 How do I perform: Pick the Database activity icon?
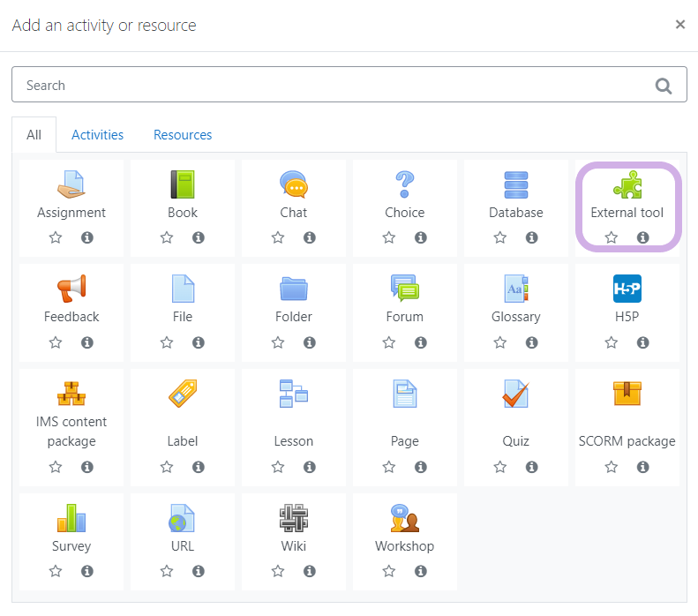[516, 184]
